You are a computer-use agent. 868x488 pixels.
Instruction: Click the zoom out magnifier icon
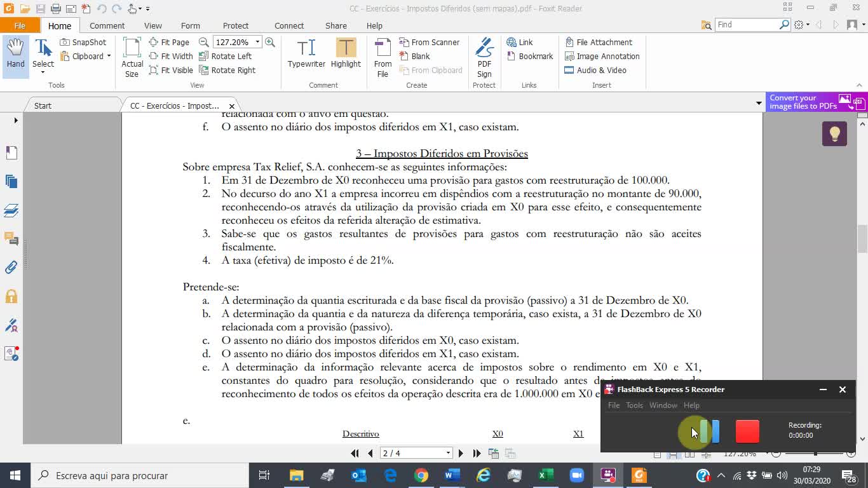click(x=203, y=42)
